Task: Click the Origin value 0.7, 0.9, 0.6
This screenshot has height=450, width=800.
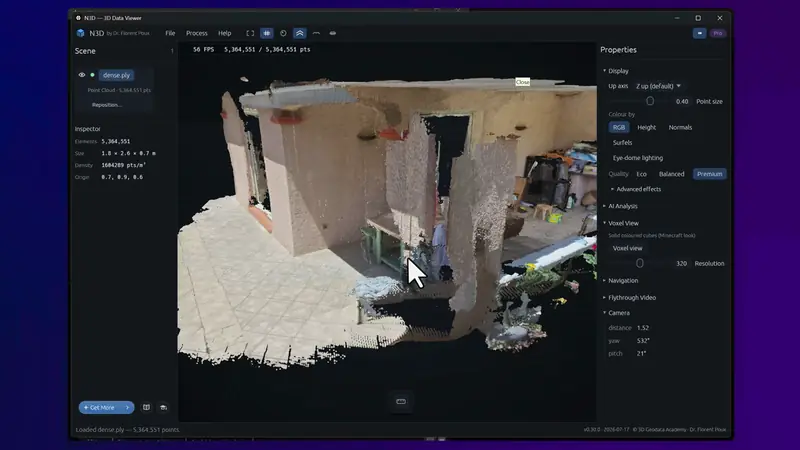Action: [x=122, y=177]
